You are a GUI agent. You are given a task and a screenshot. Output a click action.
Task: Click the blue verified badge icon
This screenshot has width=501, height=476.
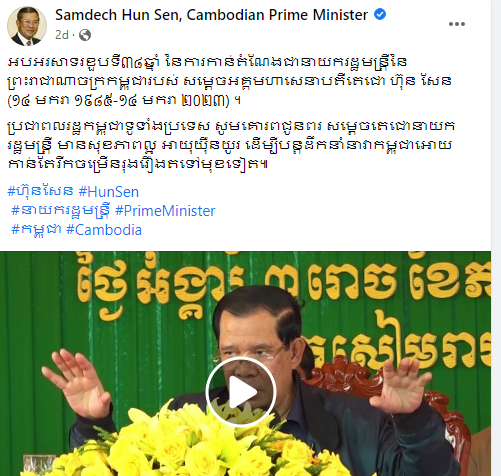coord(380,14)
